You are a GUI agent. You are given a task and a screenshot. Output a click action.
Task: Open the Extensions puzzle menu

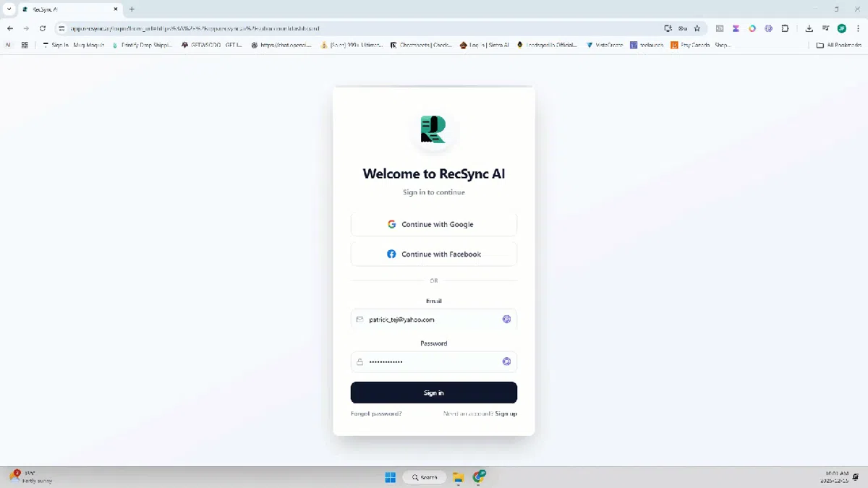pos(785,28)
